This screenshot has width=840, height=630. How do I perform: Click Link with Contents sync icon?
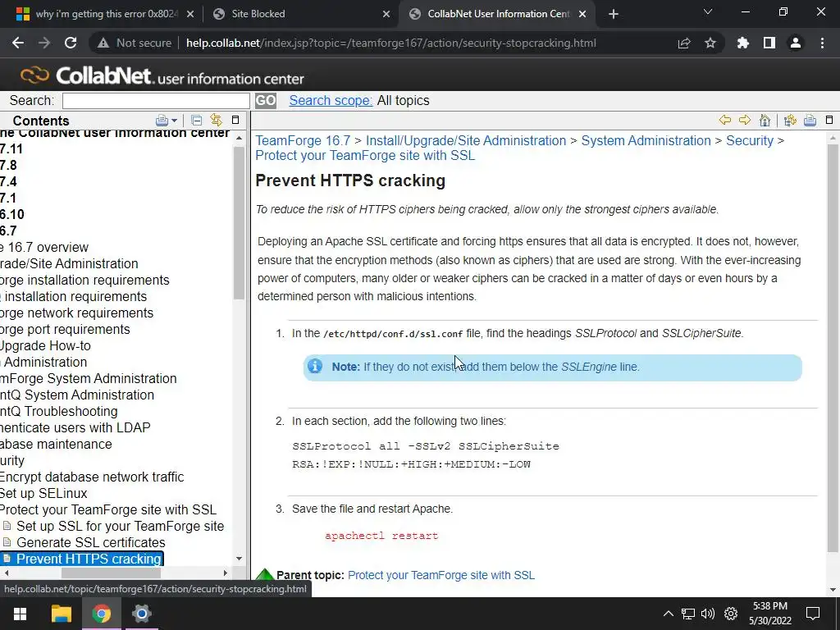216,120
